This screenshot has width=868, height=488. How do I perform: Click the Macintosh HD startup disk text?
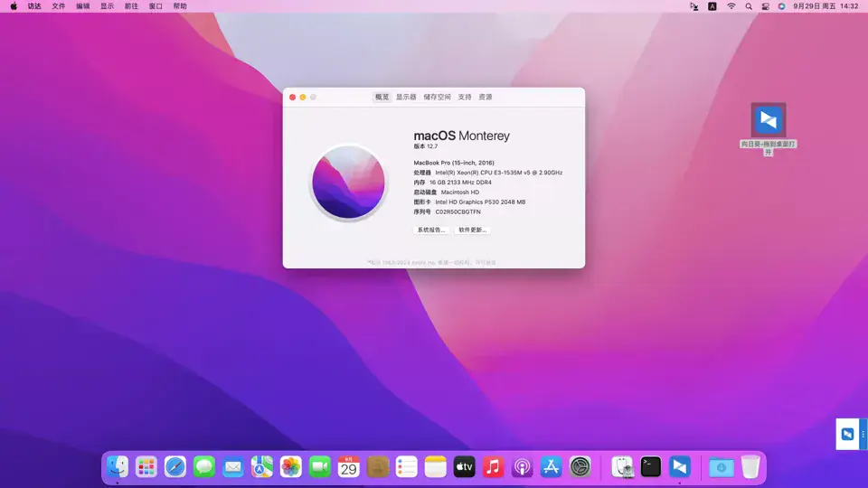[460, 192]
